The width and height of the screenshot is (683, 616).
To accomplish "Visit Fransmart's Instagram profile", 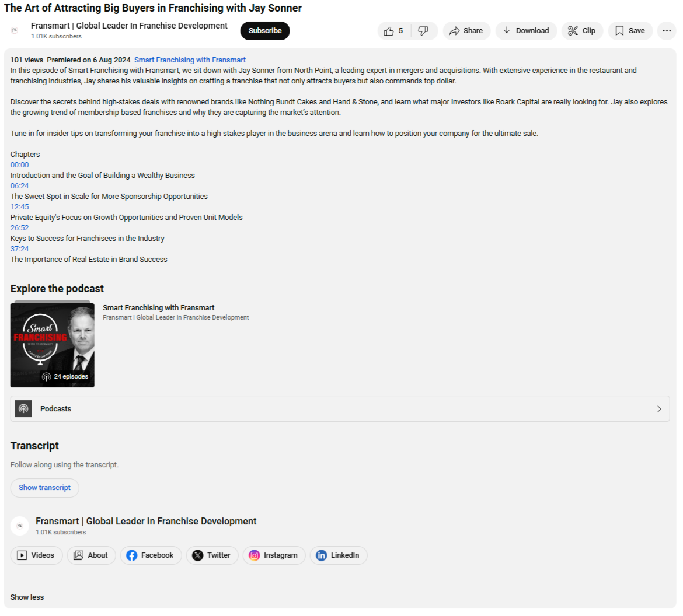I will coord(274,555).
